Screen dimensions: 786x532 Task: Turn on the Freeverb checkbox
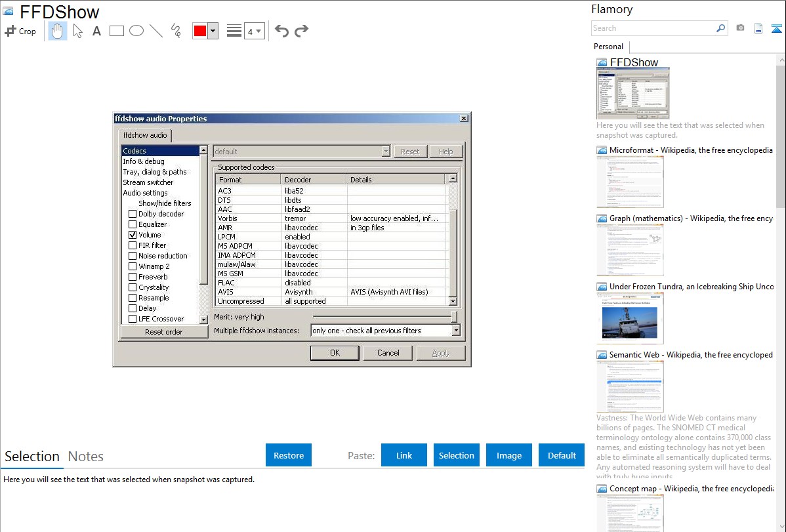133,277
